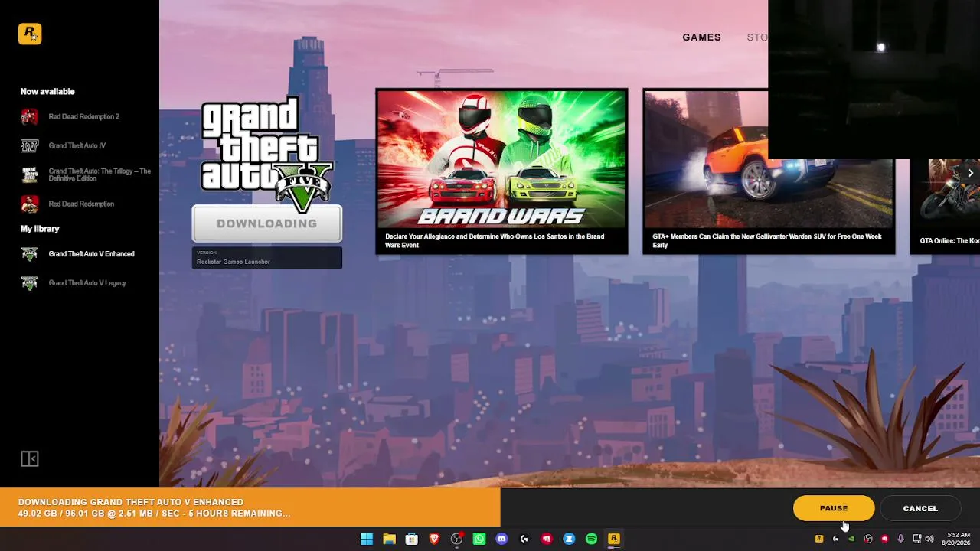Screen dimensions: 980x551
Task: Choose the Red Dead Redemption game in sidebar
Action: [67, 204]
